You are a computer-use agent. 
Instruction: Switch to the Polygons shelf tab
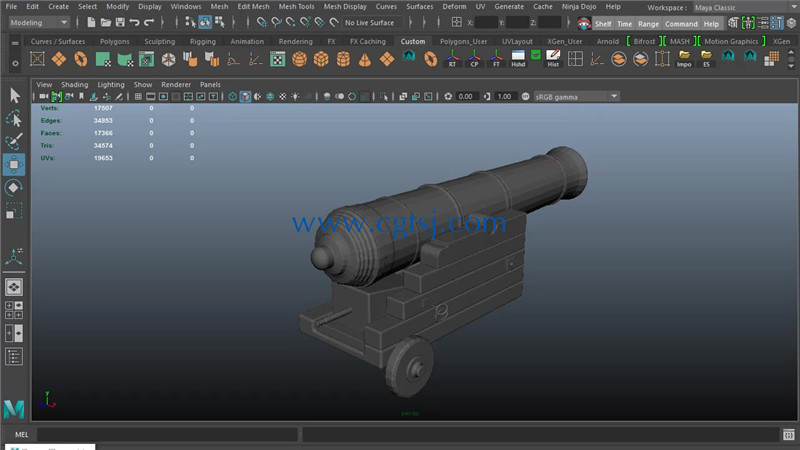[115, 41]
